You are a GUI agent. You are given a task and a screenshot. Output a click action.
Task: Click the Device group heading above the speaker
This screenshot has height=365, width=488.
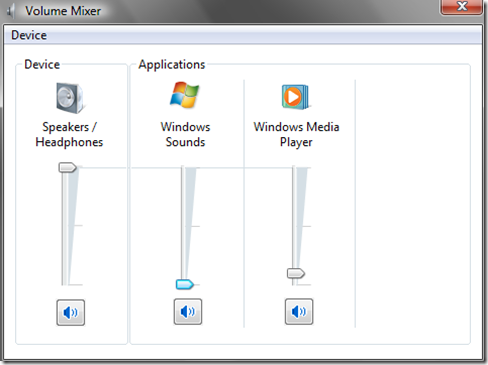[42, 64]
